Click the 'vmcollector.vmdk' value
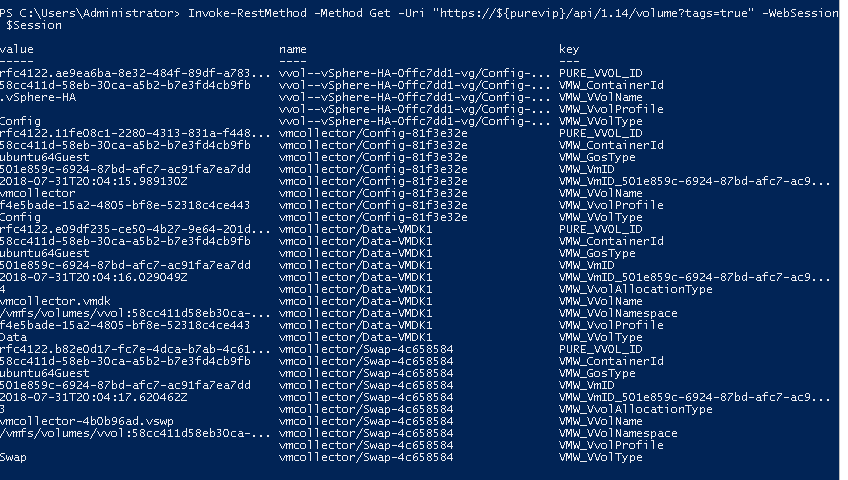848x480 pixels. pyautogui.click(x=55, y=301)
